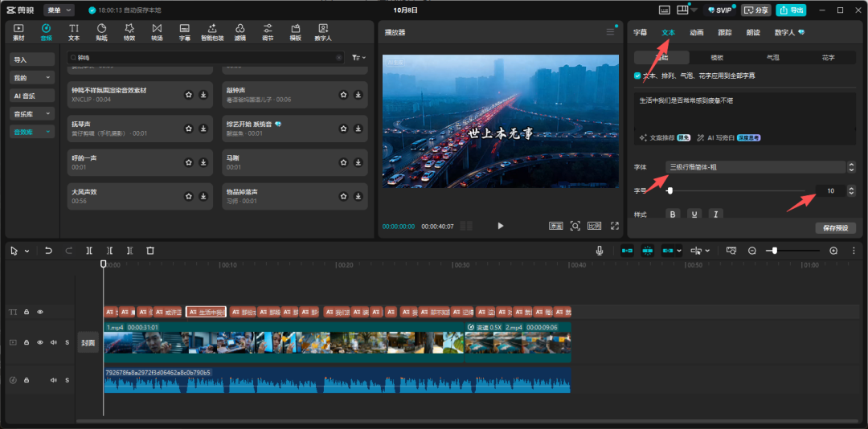The image size is (868, 429).
Task: Favorite the 抚琴声 sound with star icon
Action: pos(189,129)
